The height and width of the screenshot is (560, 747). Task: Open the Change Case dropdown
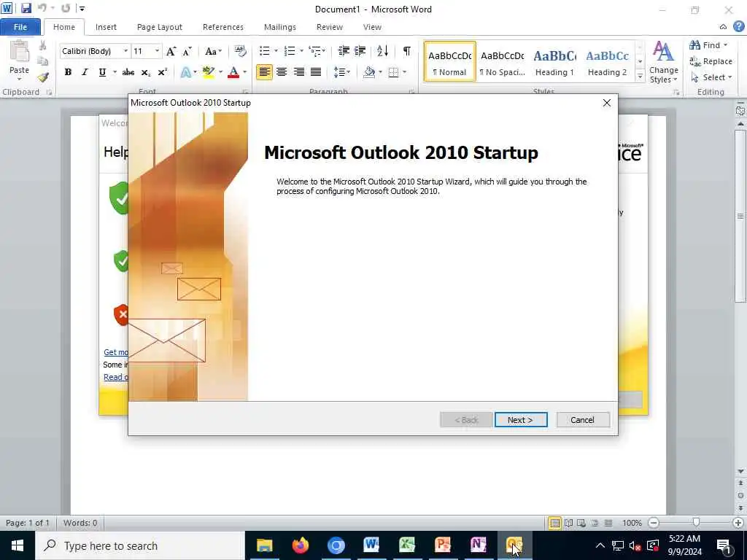pyautogui.click(x=213, y=51)
